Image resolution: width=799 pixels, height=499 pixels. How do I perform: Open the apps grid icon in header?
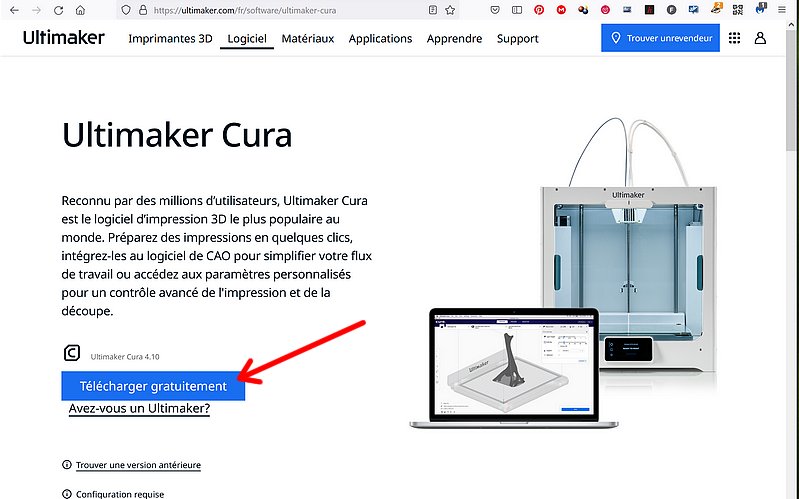734,38
